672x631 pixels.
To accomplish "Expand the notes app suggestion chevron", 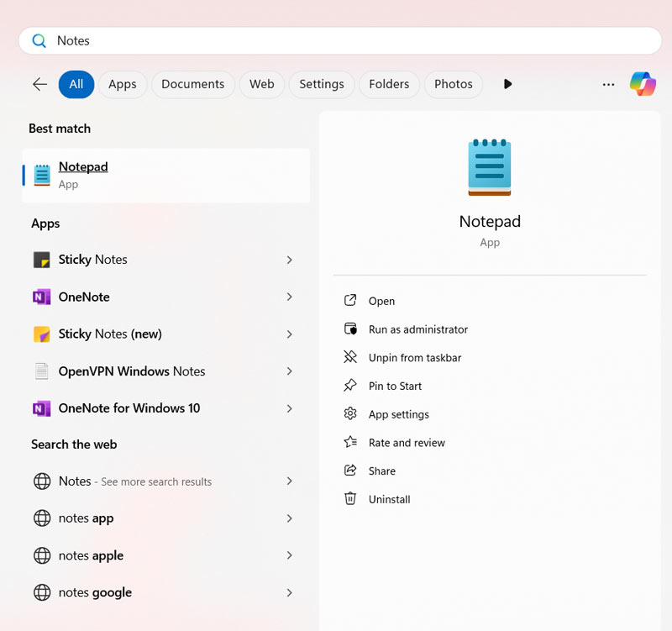I will pos(289,518).
